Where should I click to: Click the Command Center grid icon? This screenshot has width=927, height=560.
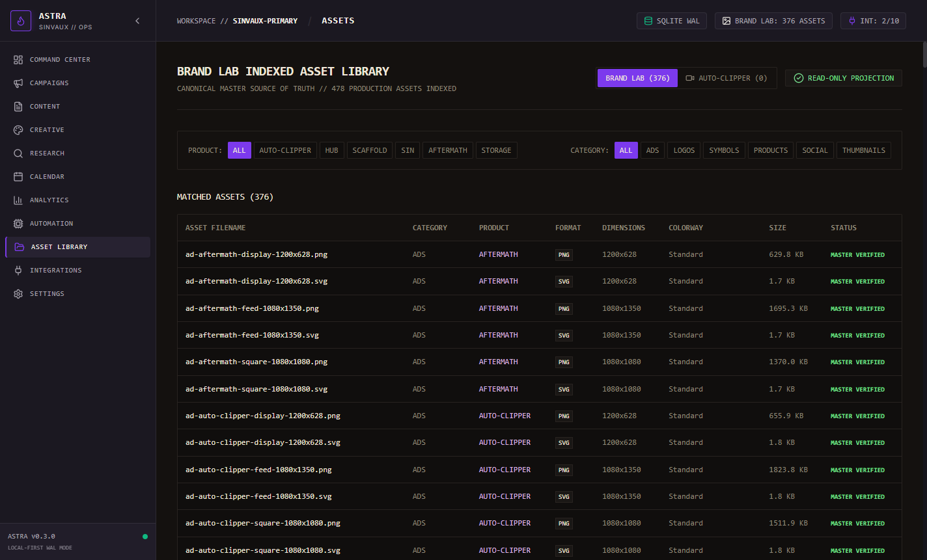pyautogui.click(x=18, y=60)
